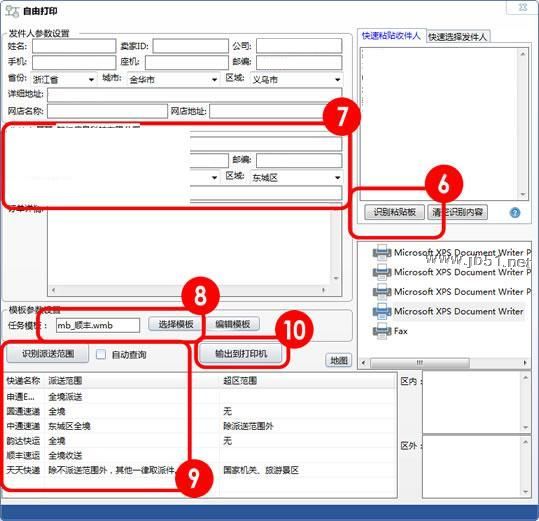This screenshot has width=539, height=521.
Task: Select the 圆通速递 courier row
Action: coord(199,411)
